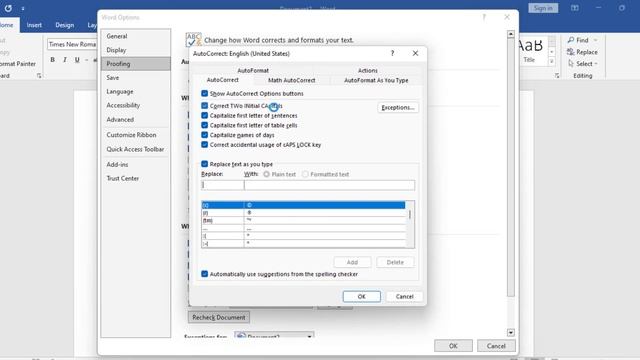Select Advanced in Word Options sidebar

[x=136, y=120]
